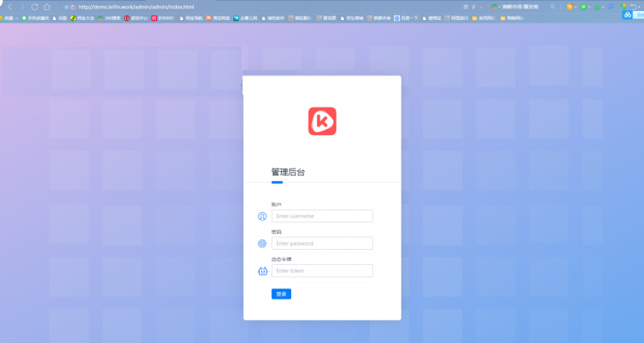Open the 谷歌 bookmark
Screen dimensions: 644x343
[x=60, y=18]
